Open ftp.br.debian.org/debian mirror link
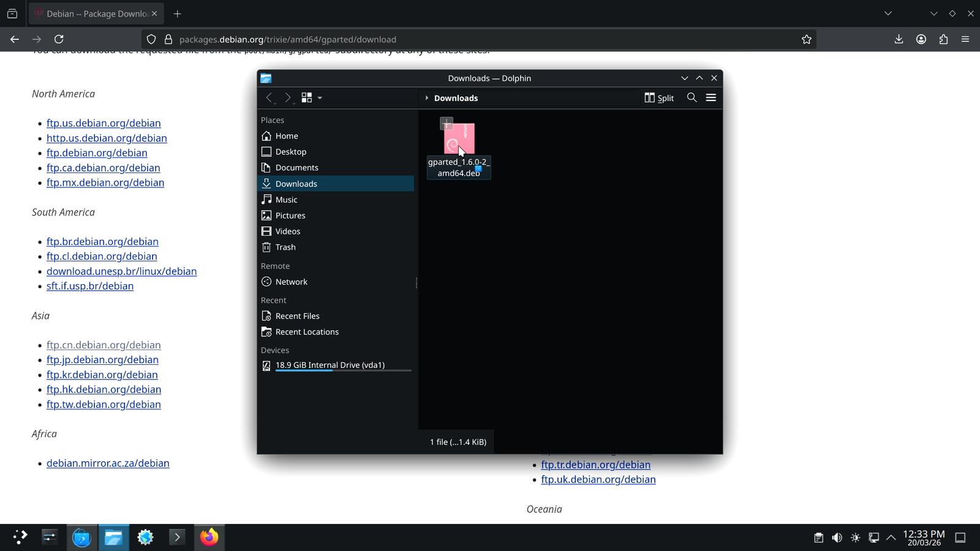The image size is (980, 551). coord(102,242)
